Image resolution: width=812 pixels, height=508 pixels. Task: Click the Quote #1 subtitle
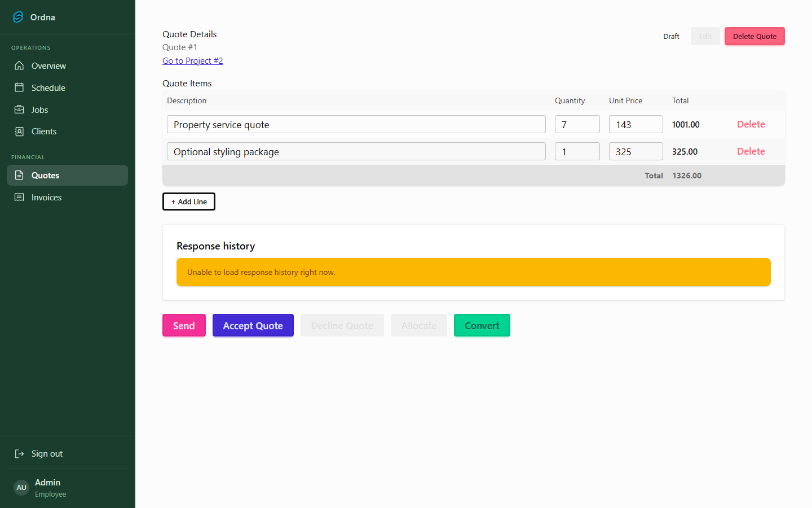click(180, 47)
